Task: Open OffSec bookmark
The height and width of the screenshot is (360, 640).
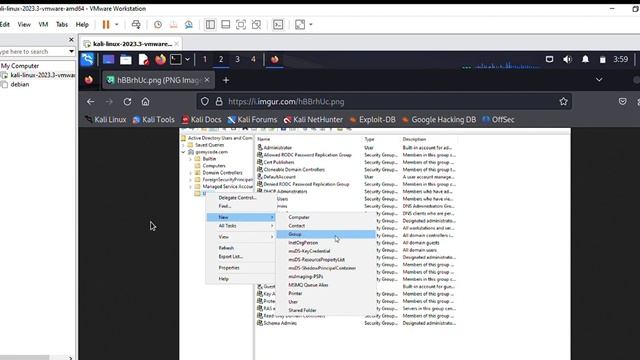Action: tap(498, 120)
